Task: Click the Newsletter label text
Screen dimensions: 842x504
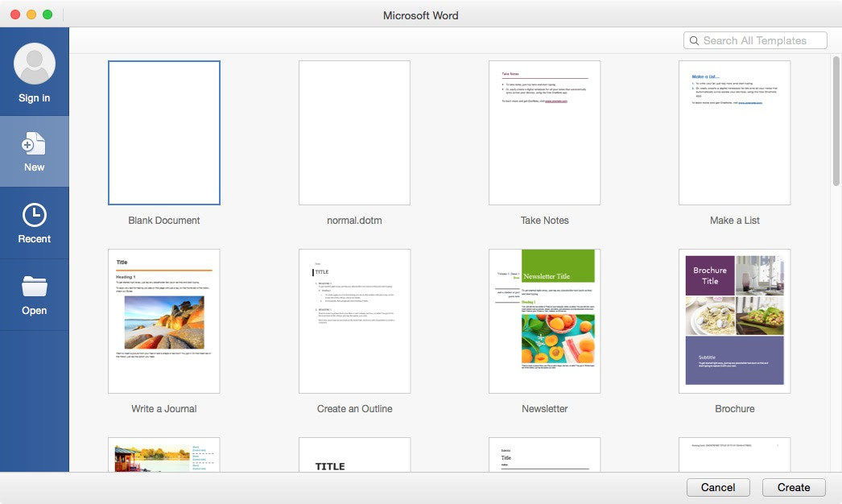Action: tap(544, 409)
